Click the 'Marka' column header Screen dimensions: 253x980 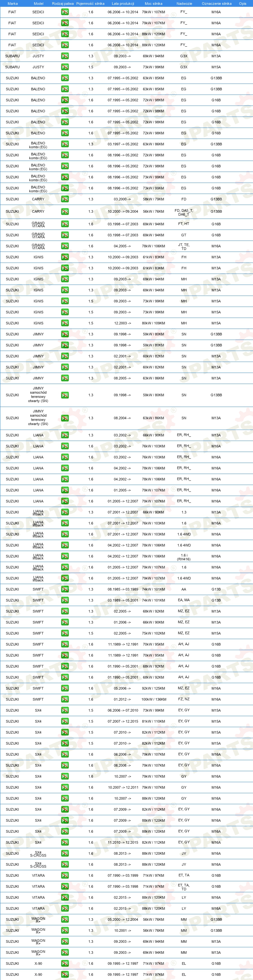(13, 4)
